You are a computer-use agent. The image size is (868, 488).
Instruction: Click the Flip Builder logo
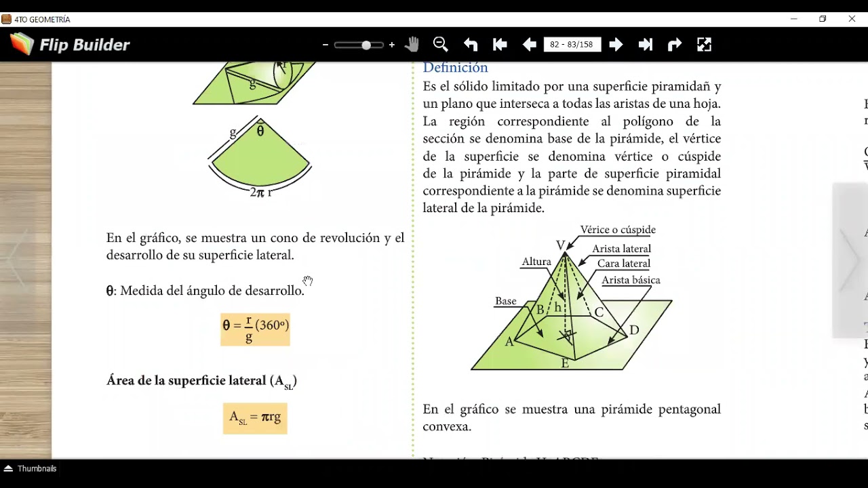point(70,45)
